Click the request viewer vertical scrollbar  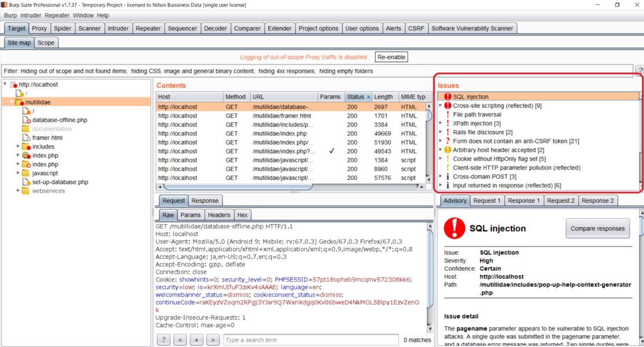[x=429, y=278]
